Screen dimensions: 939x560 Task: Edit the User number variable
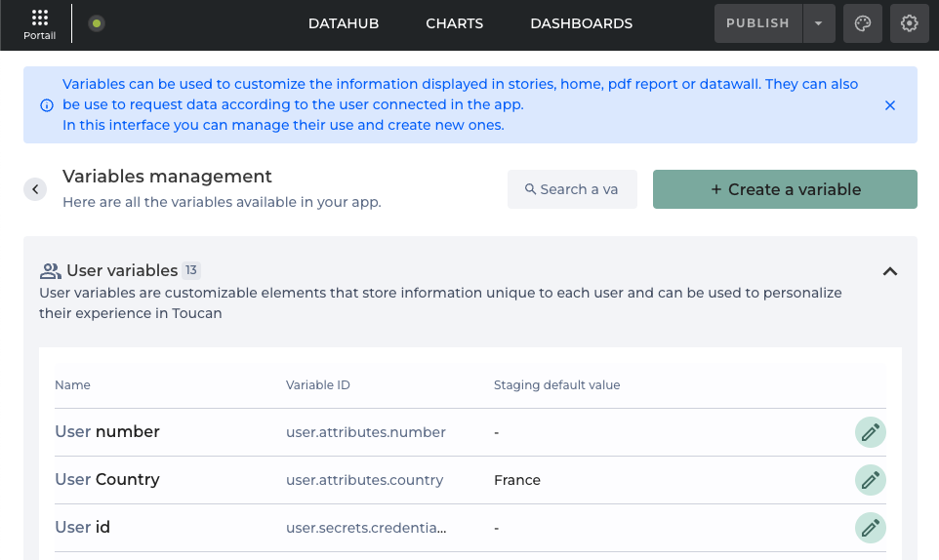click(870, 432)
